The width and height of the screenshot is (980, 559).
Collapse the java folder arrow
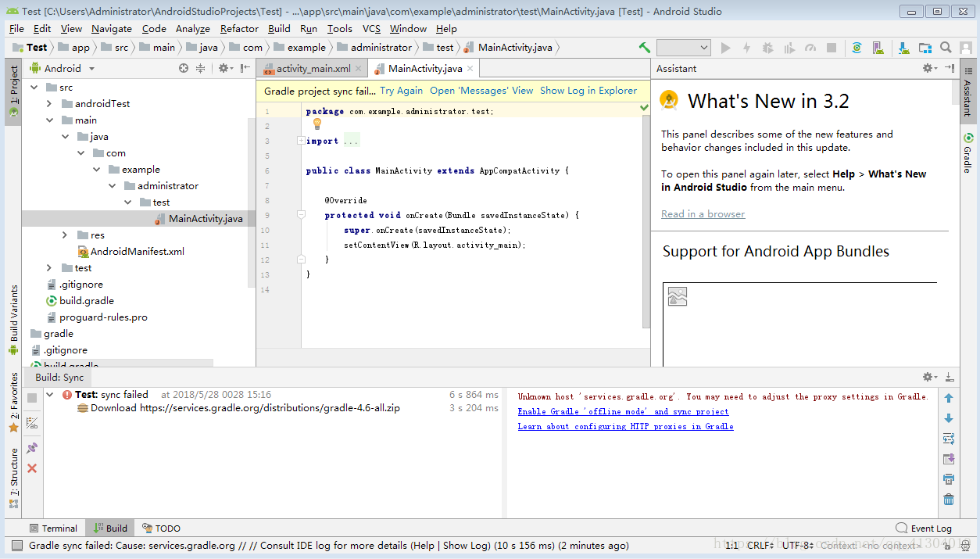65,136
